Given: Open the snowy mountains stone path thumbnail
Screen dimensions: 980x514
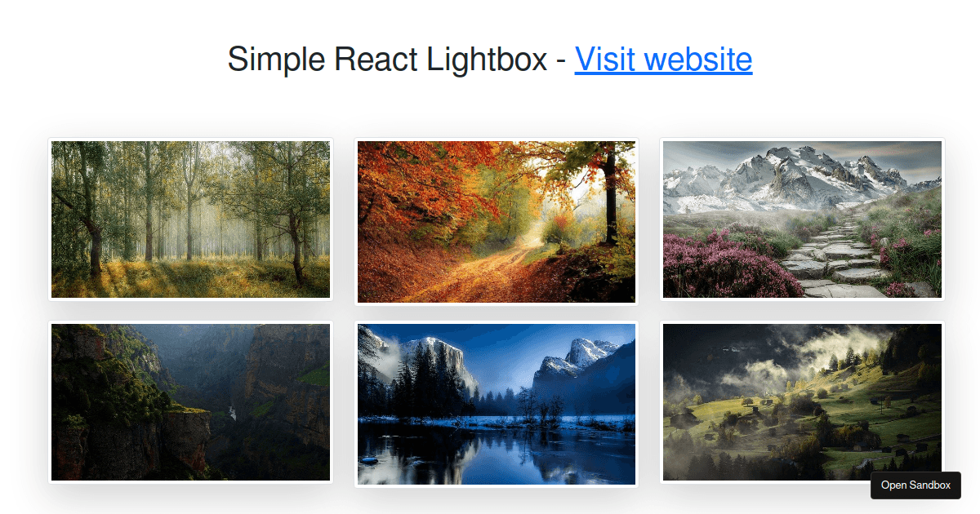Looking at the screenshot, I should click(x=802, y=219).
